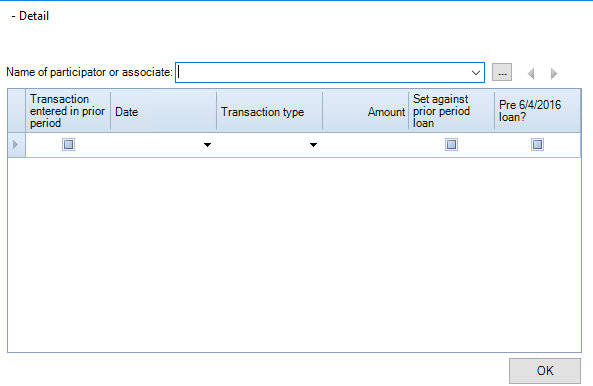Click Pre 6/4/2016 loan? column header
This screenshot has height=386, width=593.
(537, 112)
